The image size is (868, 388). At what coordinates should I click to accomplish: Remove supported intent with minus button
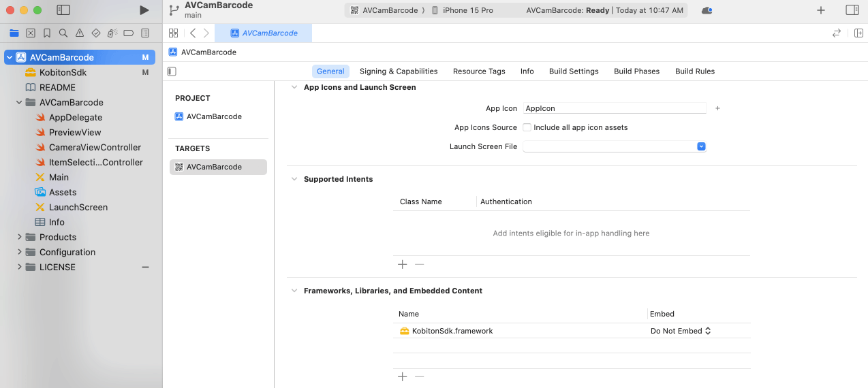click(420, 264)
